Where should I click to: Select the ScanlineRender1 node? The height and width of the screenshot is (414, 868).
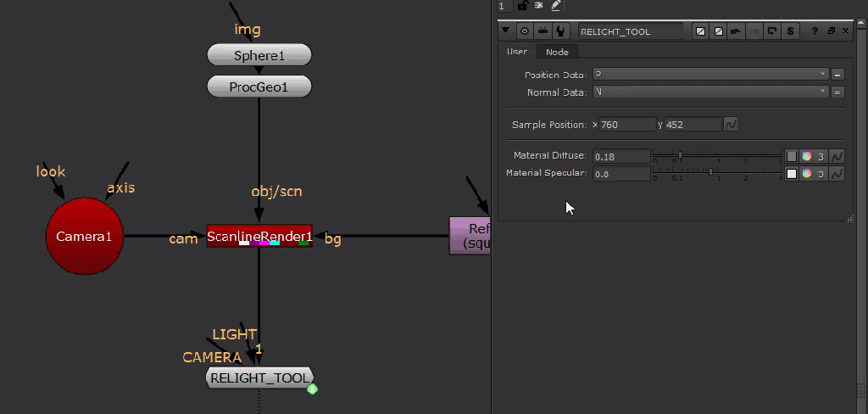coord(259,237)
